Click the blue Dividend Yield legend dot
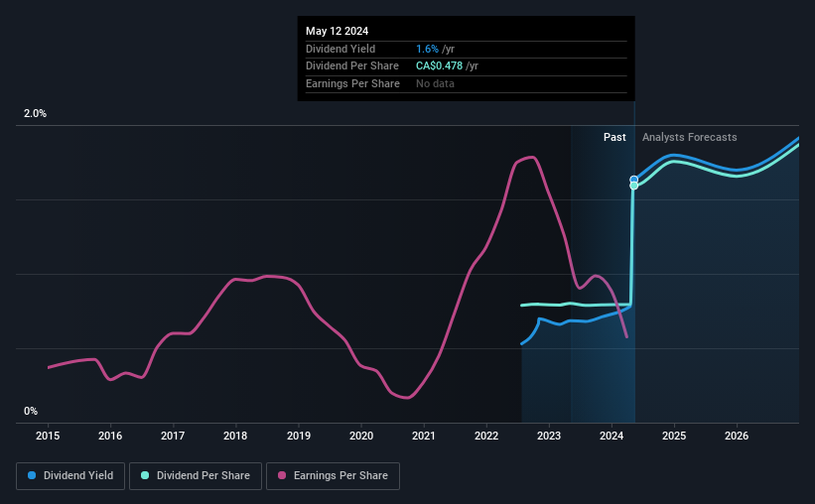Viewport: 815px width, 504px height. [x=32, y=475]
